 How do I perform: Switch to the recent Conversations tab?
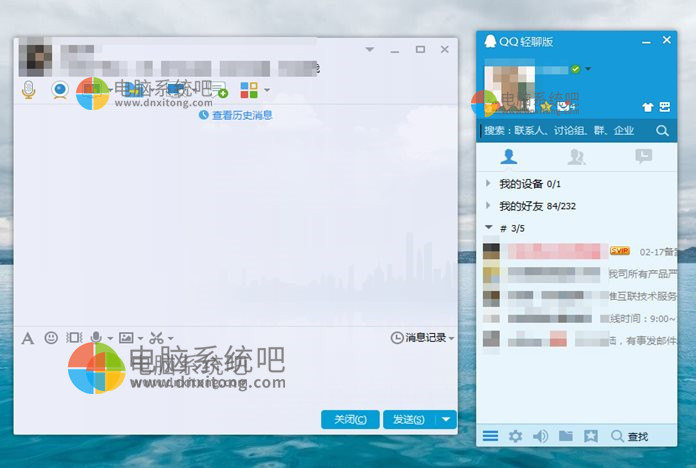(643, 156)
